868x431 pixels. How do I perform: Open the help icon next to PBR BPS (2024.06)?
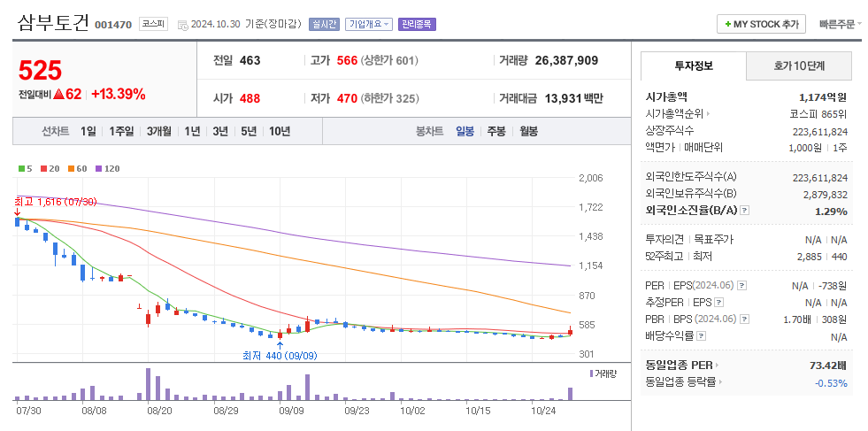[744, 319]
